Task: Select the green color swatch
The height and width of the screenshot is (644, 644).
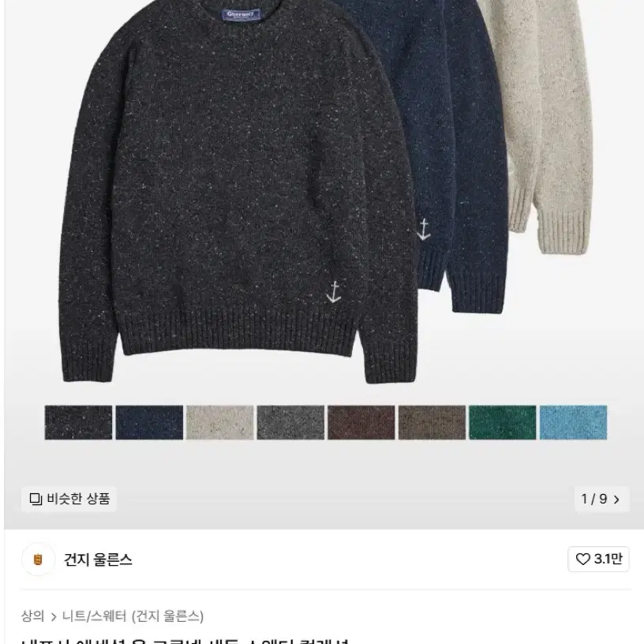Action: (502, 422)
